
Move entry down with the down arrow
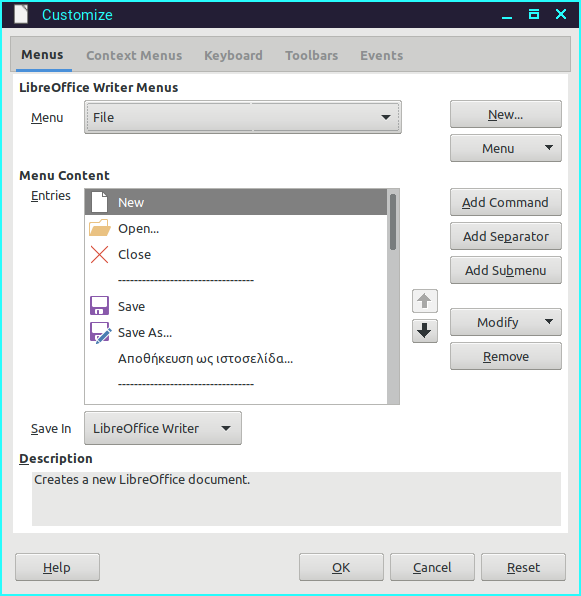point(424,331)
